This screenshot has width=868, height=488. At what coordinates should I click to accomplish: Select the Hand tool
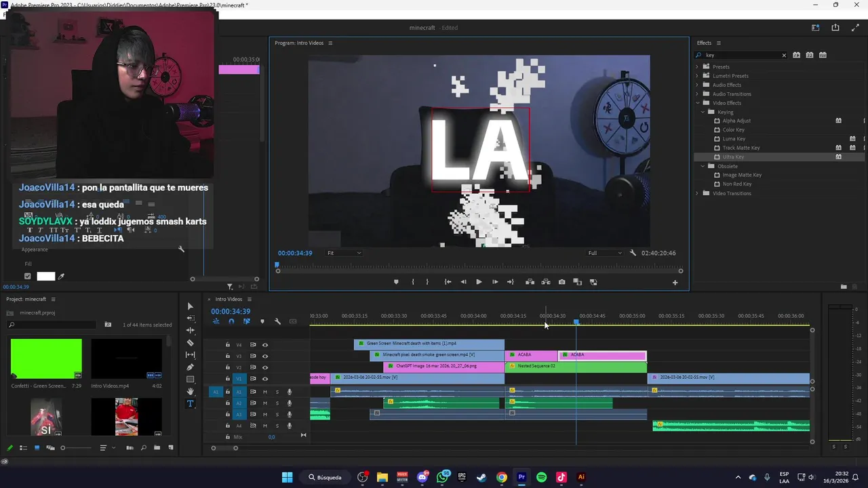[x=190, y=392]
